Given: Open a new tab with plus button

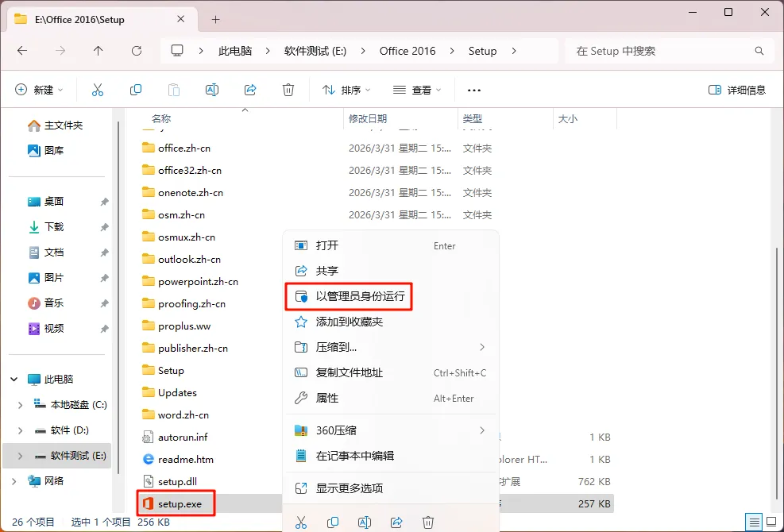Looking at the screenshot, I should tap(215, 20).
